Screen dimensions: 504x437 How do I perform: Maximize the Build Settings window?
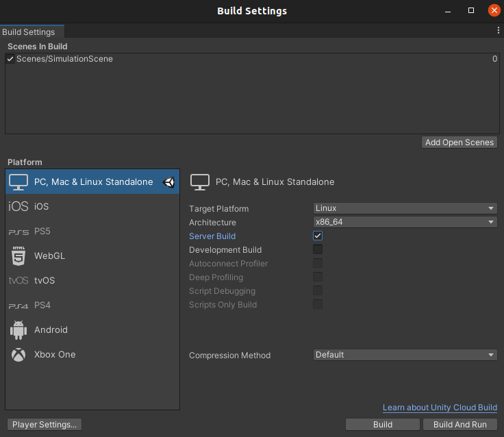(471, 10)
